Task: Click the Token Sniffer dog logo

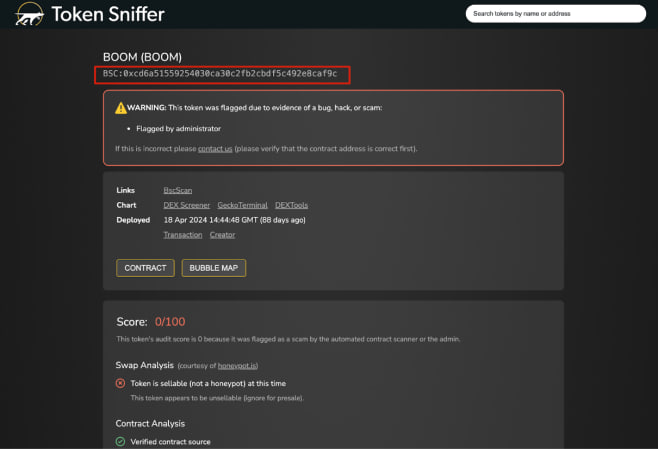Action: pyautogui.click(x=29, y=14)
